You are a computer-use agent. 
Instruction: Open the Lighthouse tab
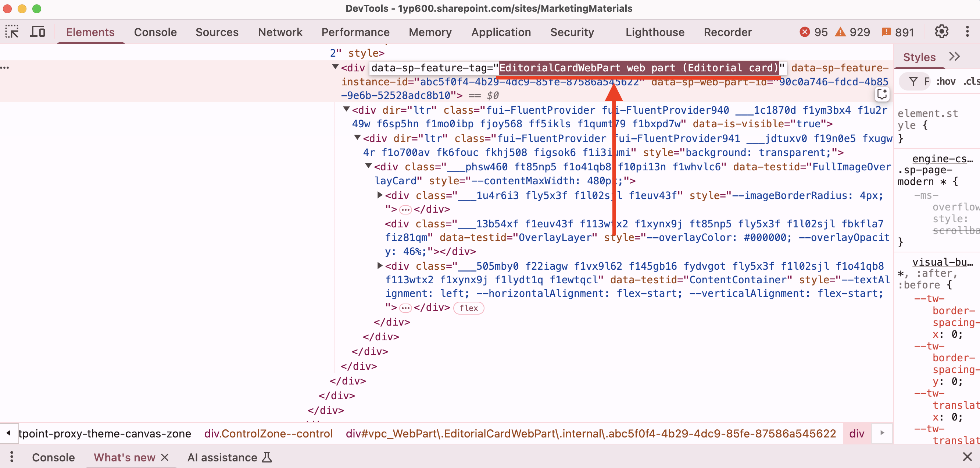tap(654, 32)
